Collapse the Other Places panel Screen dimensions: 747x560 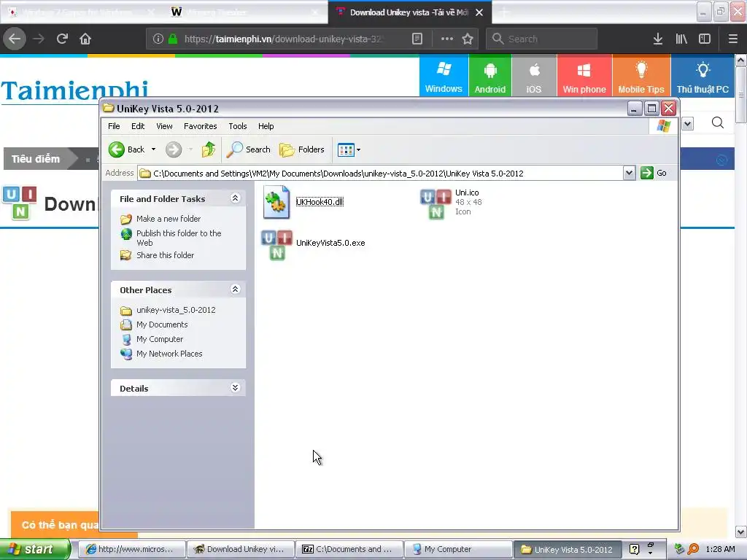click(x=235, y=289)
